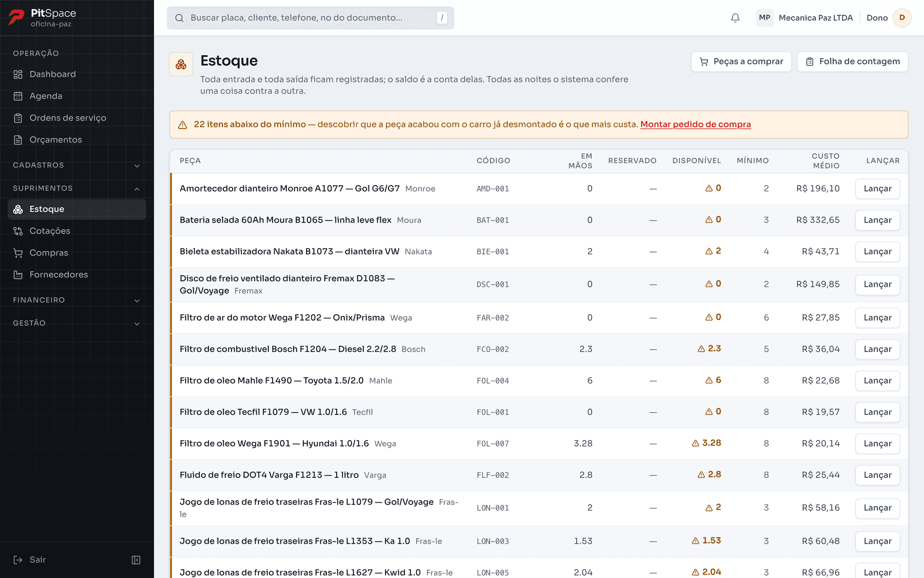Viewport: 924px width, 578px height.
Task: Expand the Cadastros section
Action: pos(77,165)
